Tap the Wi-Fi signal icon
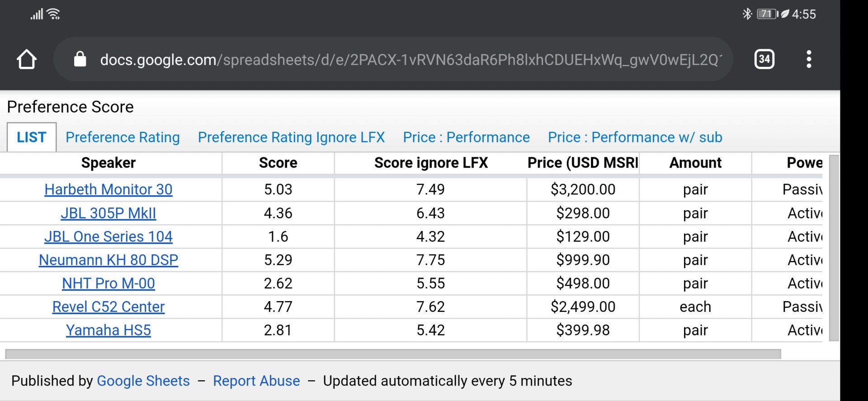Screen dimensions: 868x401 coord(54,14)
